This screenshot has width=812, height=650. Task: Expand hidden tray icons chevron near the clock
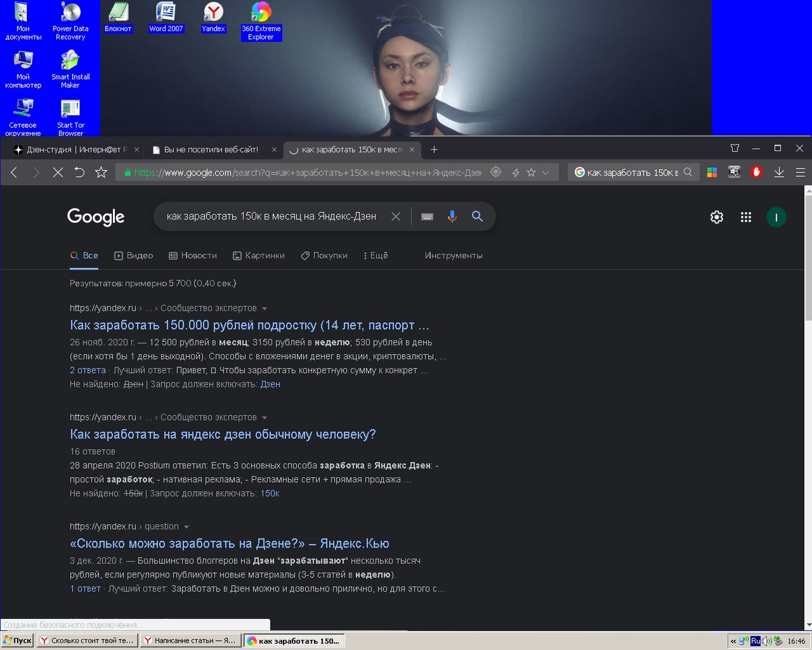pos(734,640)
